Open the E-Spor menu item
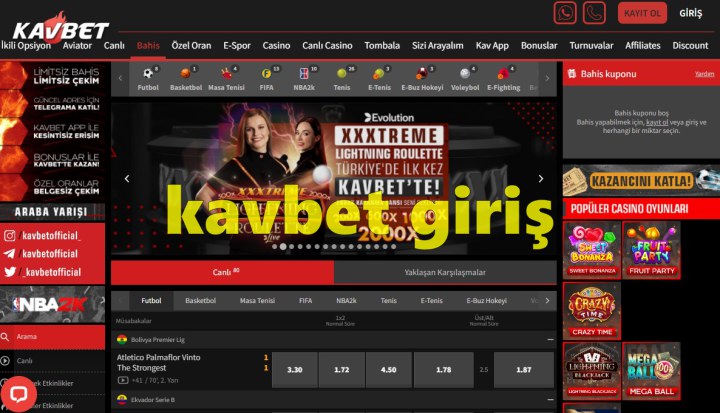This screenshot has height=413, width=720. tap(237, 45)
